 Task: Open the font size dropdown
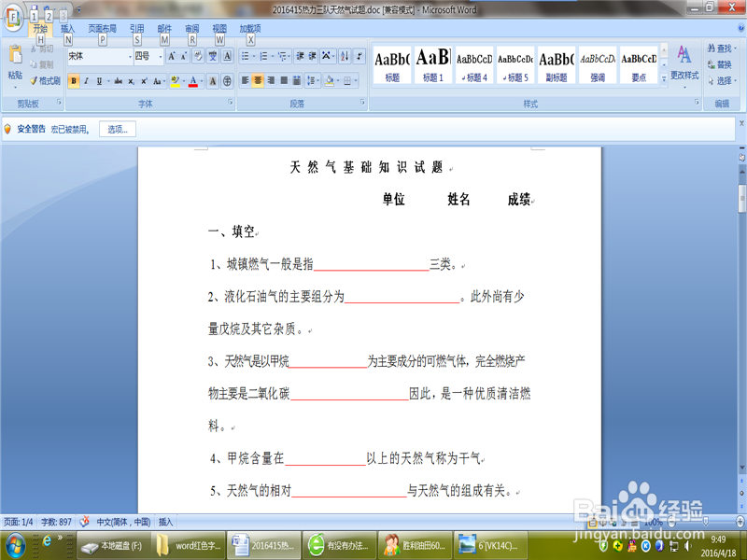pyautogui.click(x=161, y=56)
